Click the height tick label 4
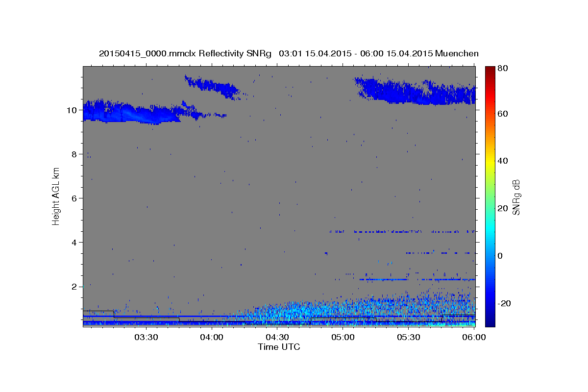Screen dimensions: 588x392 click(74, 242)
